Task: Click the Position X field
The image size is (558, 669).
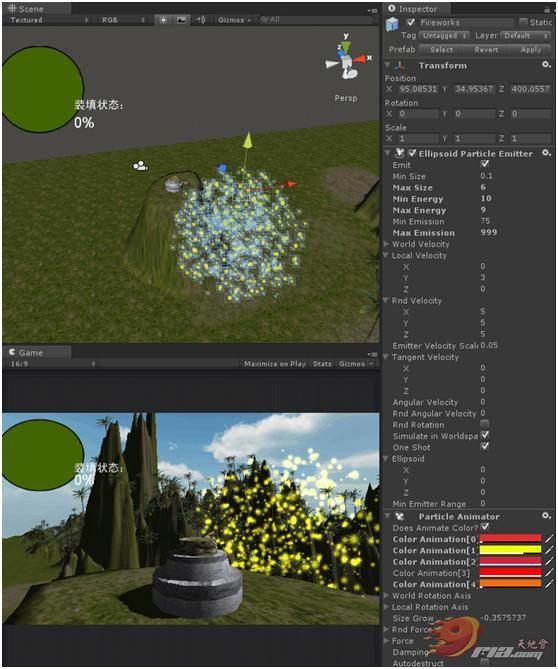Action: tap(418, 89)
